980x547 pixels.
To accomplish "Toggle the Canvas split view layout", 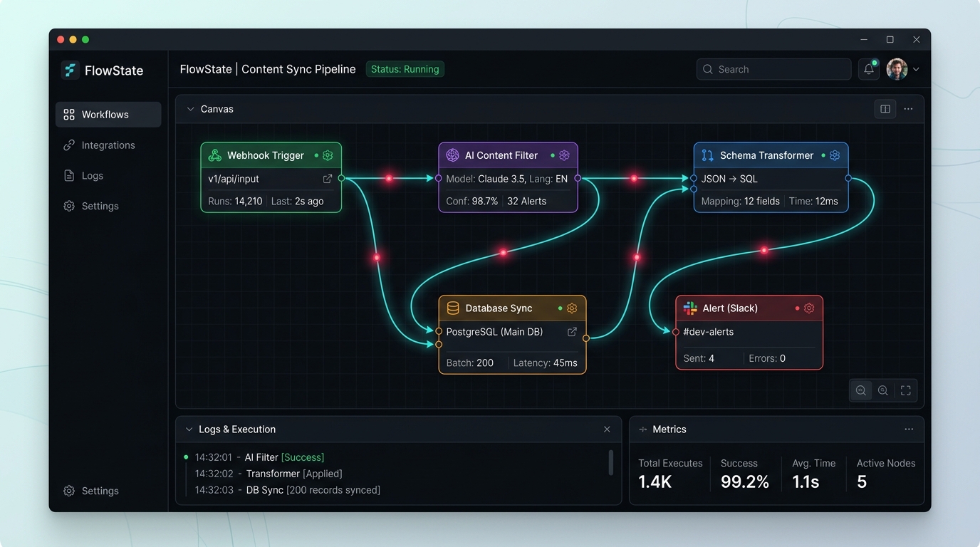I will 885,109.
